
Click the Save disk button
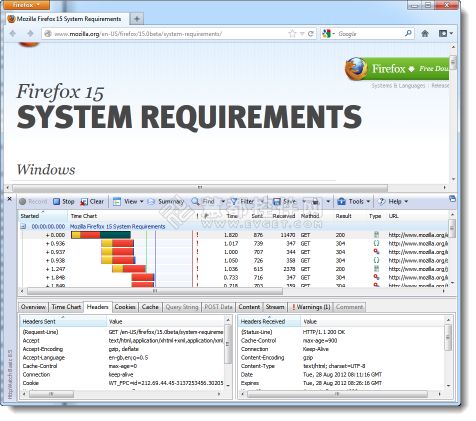[284, 202]
